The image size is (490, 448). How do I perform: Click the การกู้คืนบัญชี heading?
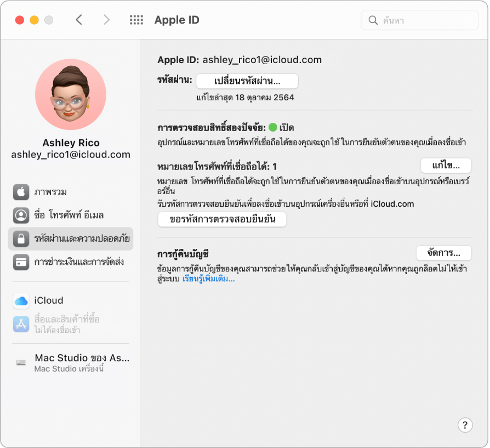pyautogui.click(x=183, y=254)
